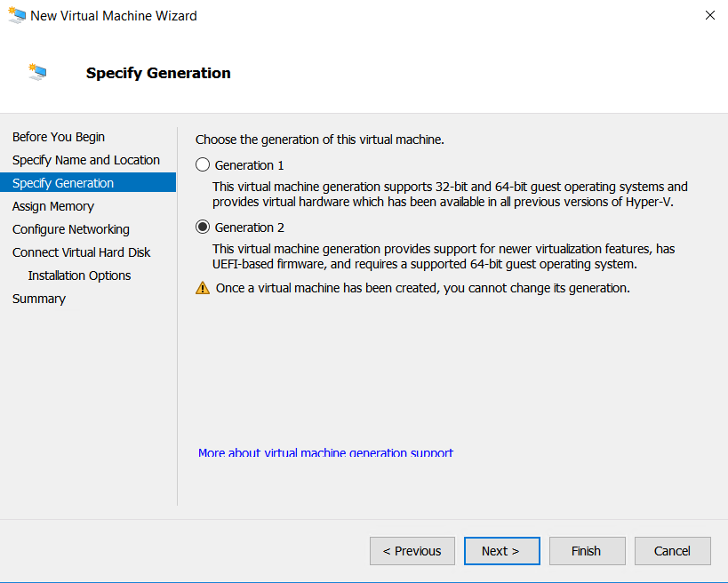Click the wizard icon in the title bar
The height and width of the screenshot is (583, 728).
pyautogui.click(x=15, y=16)
